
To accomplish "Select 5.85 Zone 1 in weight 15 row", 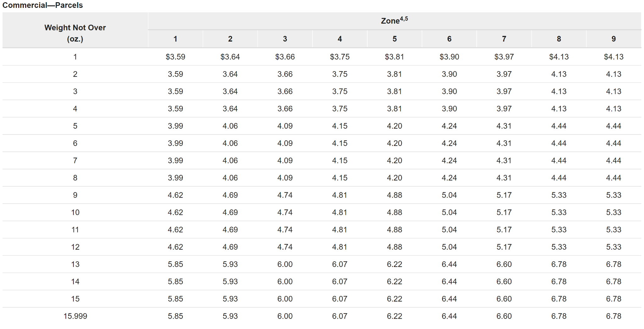I will point(175,299).
